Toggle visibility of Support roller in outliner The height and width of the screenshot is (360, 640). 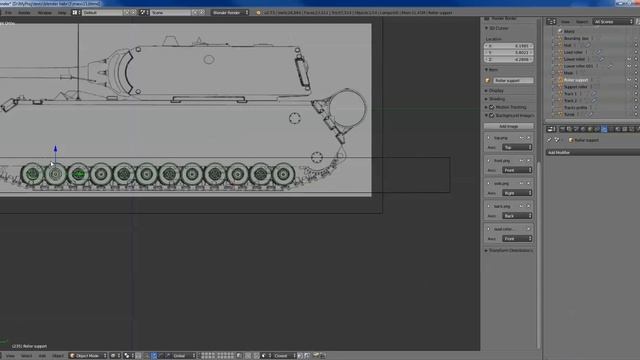629,87
